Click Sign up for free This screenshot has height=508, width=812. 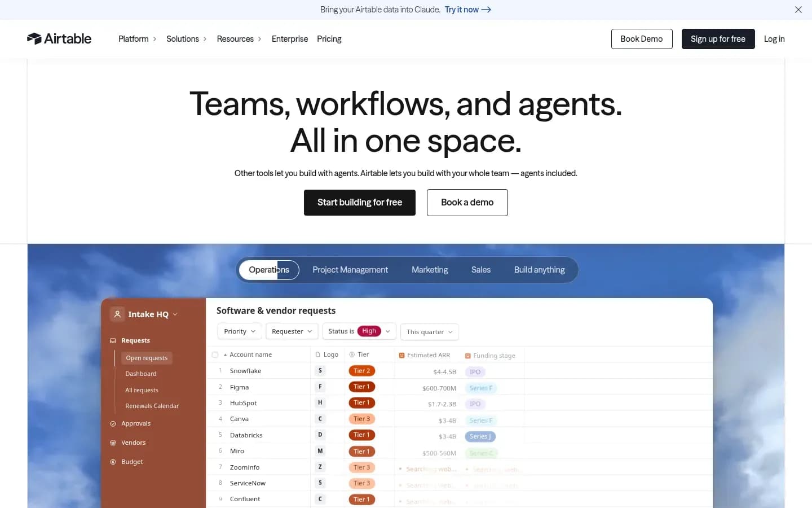pyautogui.click(x=718, y=39)
